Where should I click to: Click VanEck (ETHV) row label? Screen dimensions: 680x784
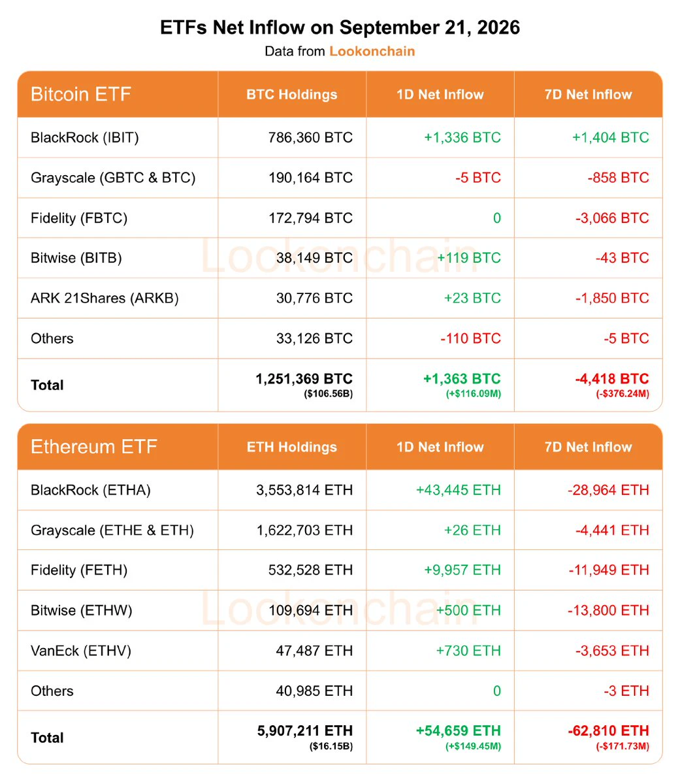(81, 651)
